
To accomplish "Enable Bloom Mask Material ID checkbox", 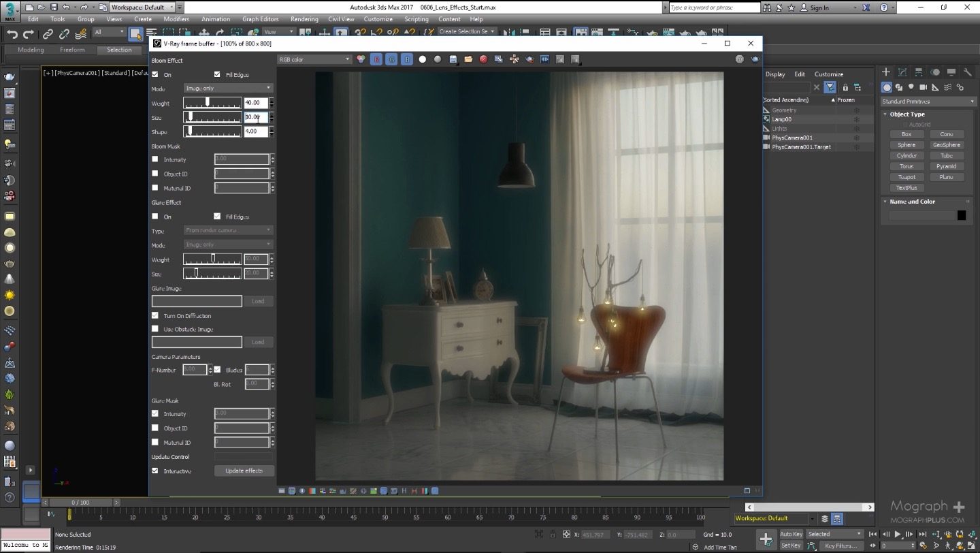I will (155, 188).
